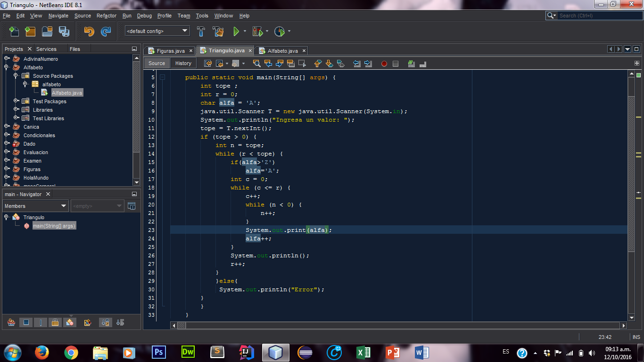Screen dimensions: 644x362
Task: Start debugging with Debug Project icon
Action: click(x=257, y=32)
